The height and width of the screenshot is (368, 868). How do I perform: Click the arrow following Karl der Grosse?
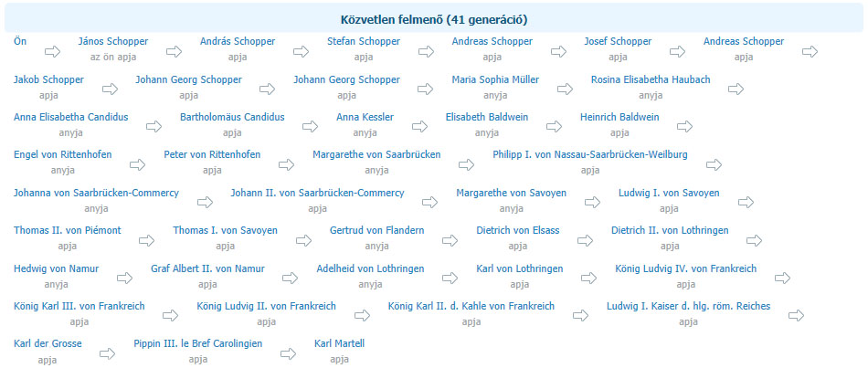[x=108, y=353]
